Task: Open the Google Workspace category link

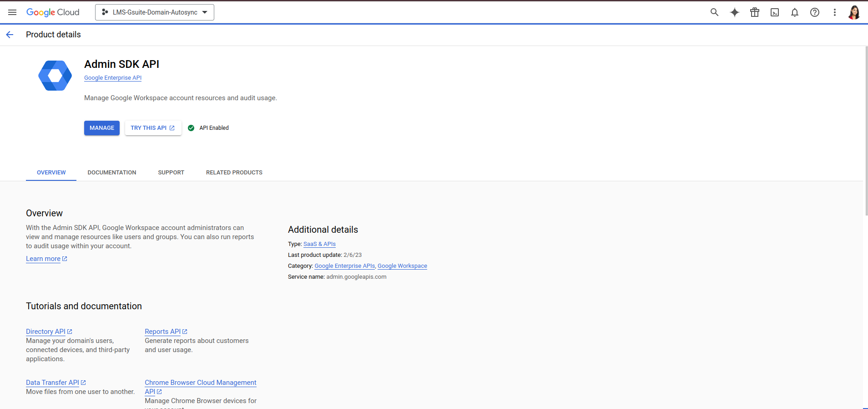Action: point(402,266)
